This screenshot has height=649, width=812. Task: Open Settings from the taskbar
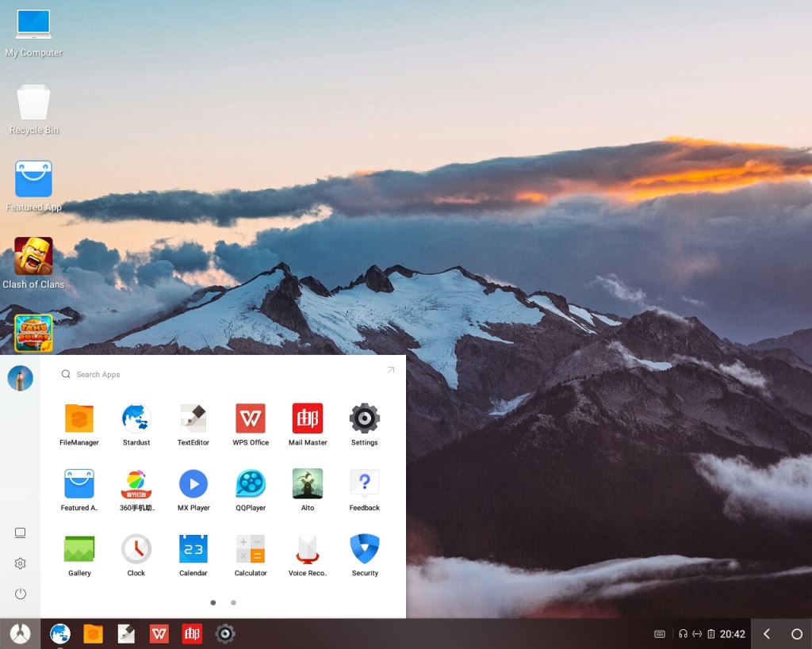coord(225,633)
